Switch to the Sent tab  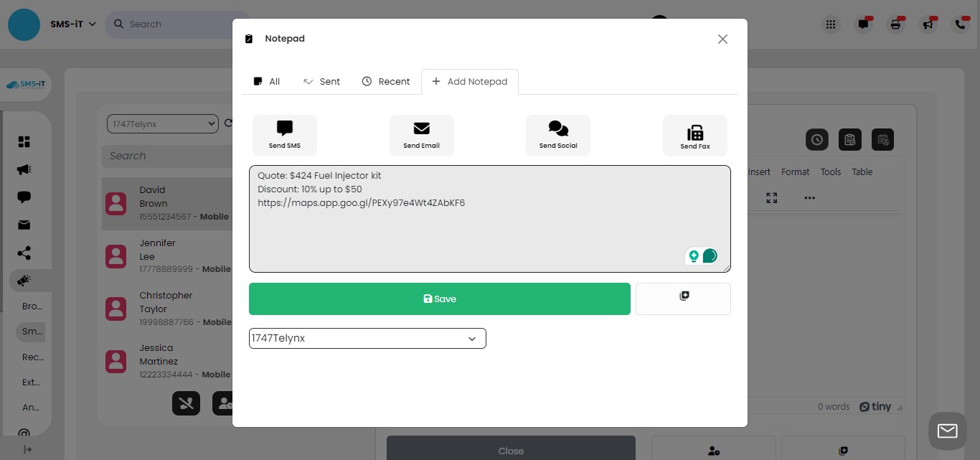[321, 81]
